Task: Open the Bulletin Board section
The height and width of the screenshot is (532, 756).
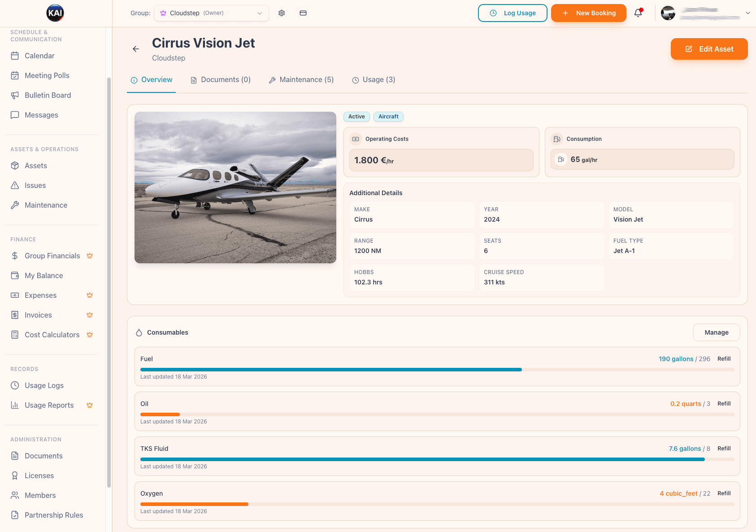Action: pos(48,95)
